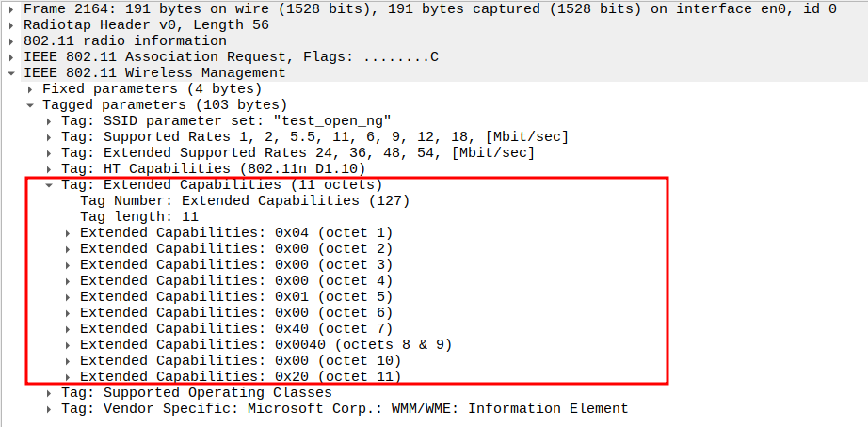Expand the SSID parameter set tag

click(x=50, y=121)
